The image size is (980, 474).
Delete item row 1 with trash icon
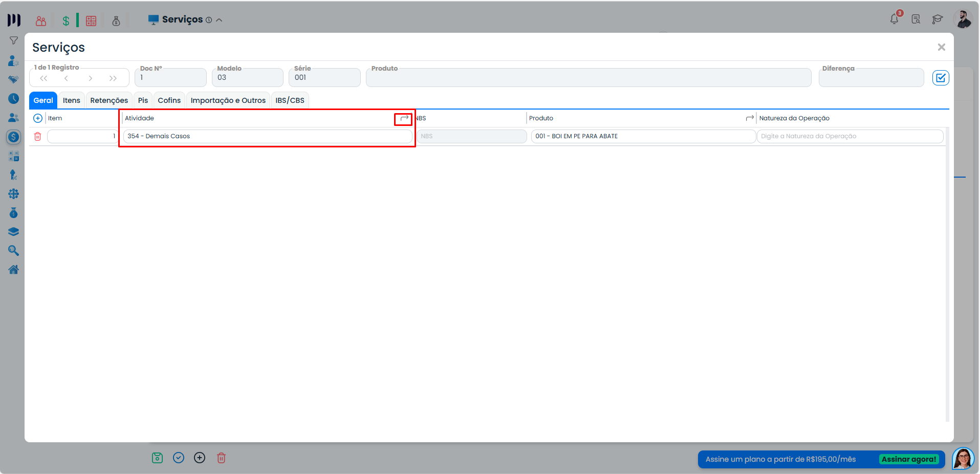[x=37, y=136]
